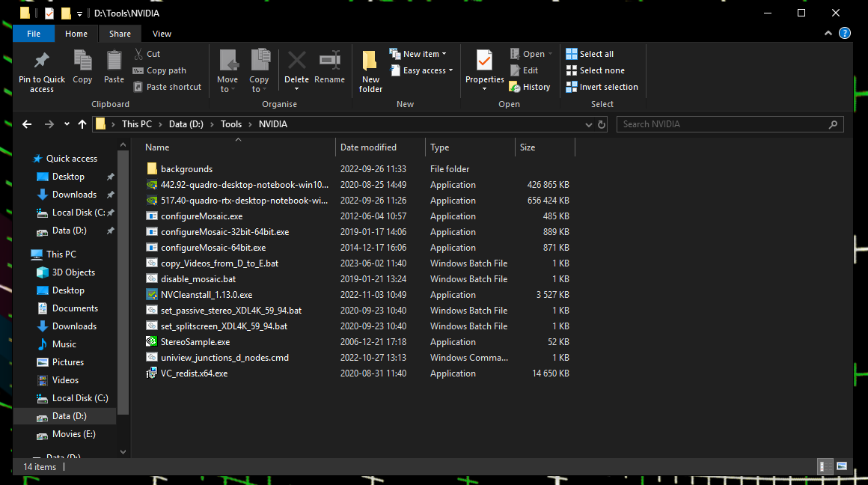Open the Easy access dropdown
The image size is (868, 485).
click(x=421, y=70)
